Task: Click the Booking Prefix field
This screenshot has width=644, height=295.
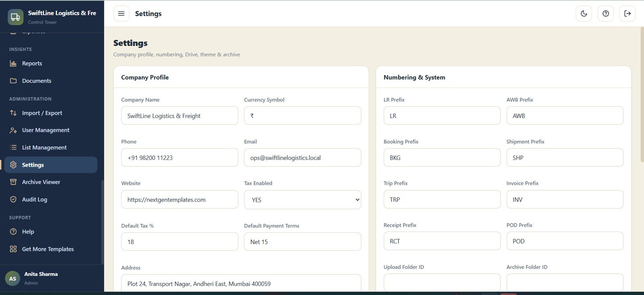Action: click(442, 158)
